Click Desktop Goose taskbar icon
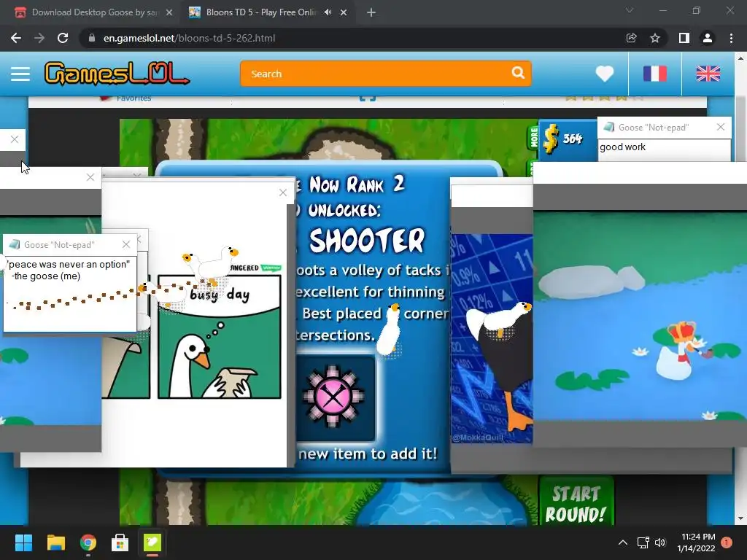This screenshot has width=747, height=560. (152, 542)
